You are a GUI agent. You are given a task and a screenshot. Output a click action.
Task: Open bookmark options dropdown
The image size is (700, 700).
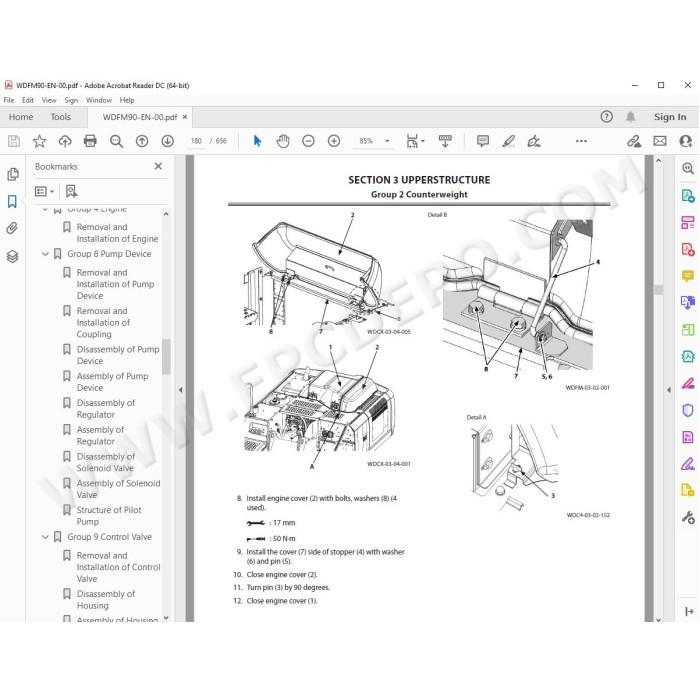[44, 192]
